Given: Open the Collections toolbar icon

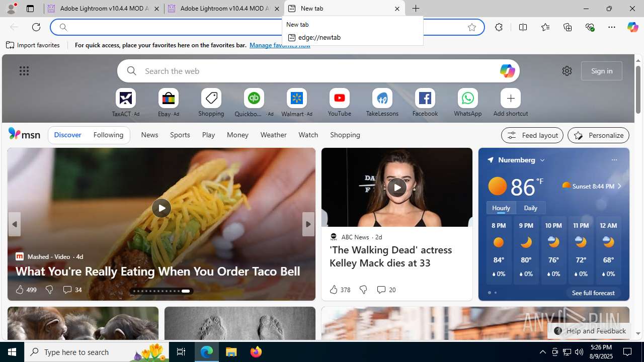Looking at the screenshot, I should [568, 27].
